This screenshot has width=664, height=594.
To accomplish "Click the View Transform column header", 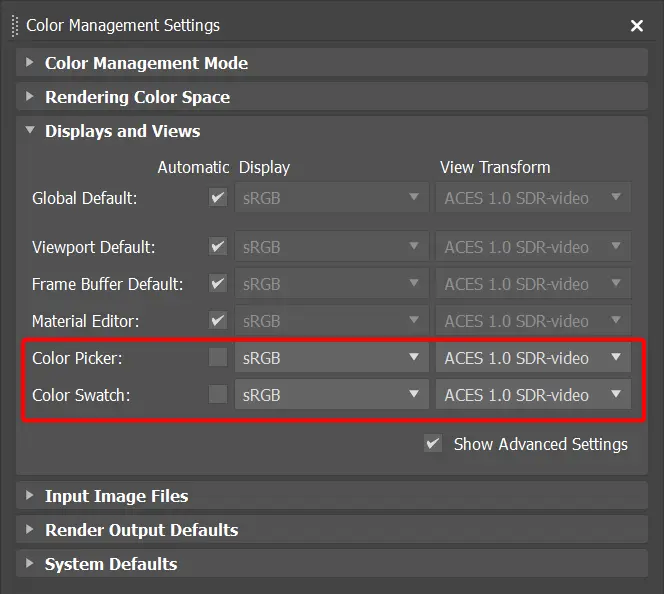I will pos(495,167).
